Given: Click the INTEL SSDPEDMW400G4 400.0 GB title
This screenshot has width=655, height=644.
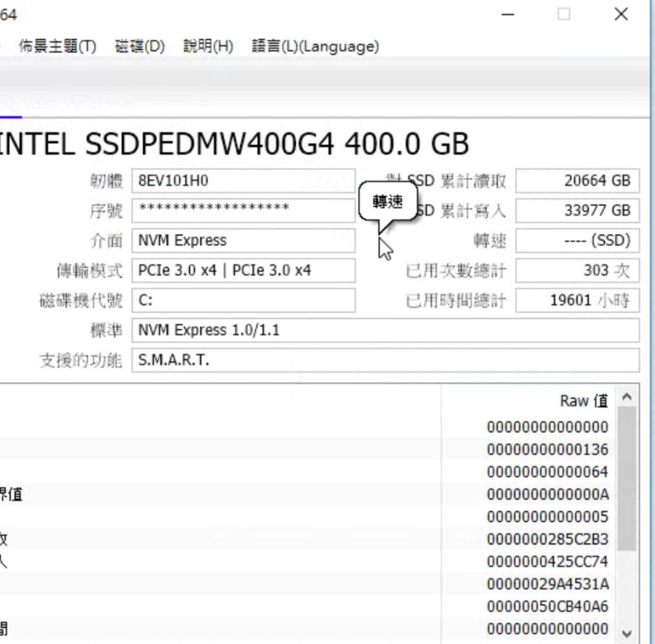Looking at the screenshot, I should (x=234, y=144).
